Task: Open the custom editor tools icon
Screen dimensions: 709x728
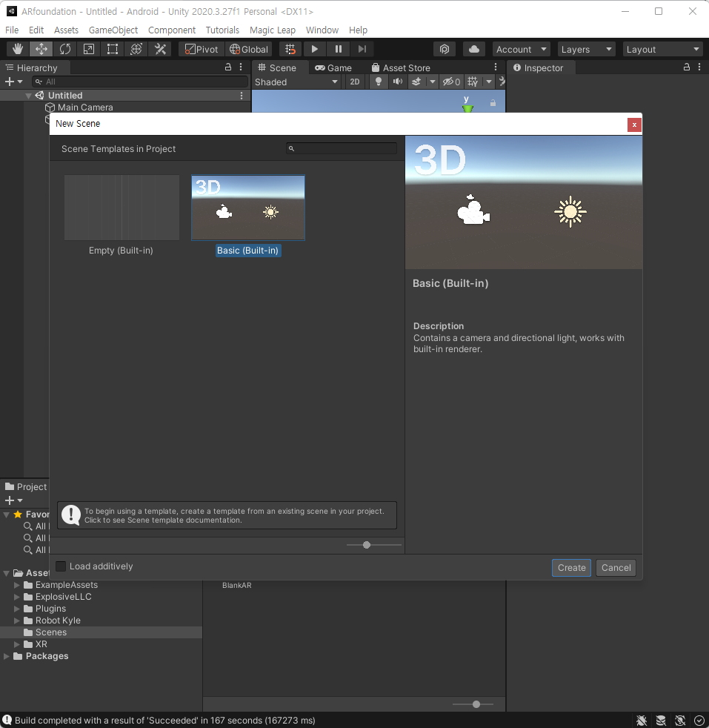Action: [x=160, y=49]
